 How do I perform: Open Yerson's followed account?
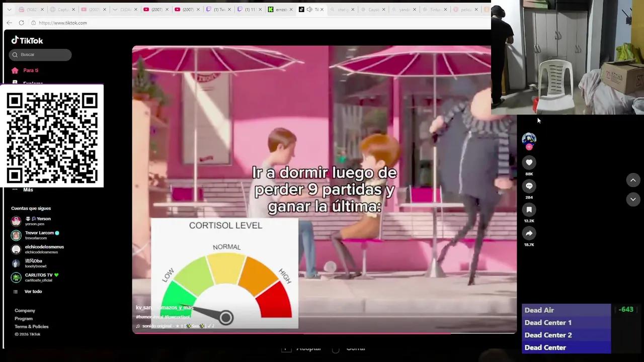click(31, 221)
